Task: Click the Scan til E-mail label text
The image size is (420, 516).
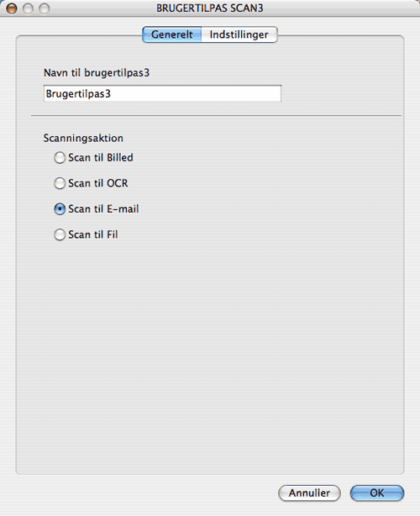Action: click(103, 209)
